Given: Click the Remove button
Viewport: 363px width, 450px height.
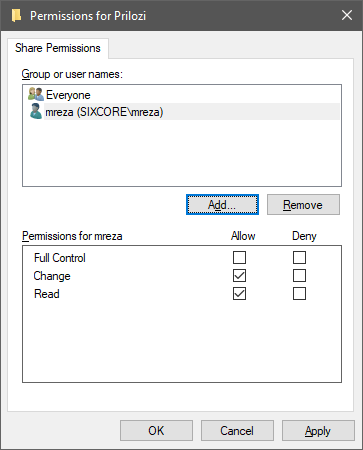Looking at the screenshot, I should pyautogui.click(x=303, y=205).
